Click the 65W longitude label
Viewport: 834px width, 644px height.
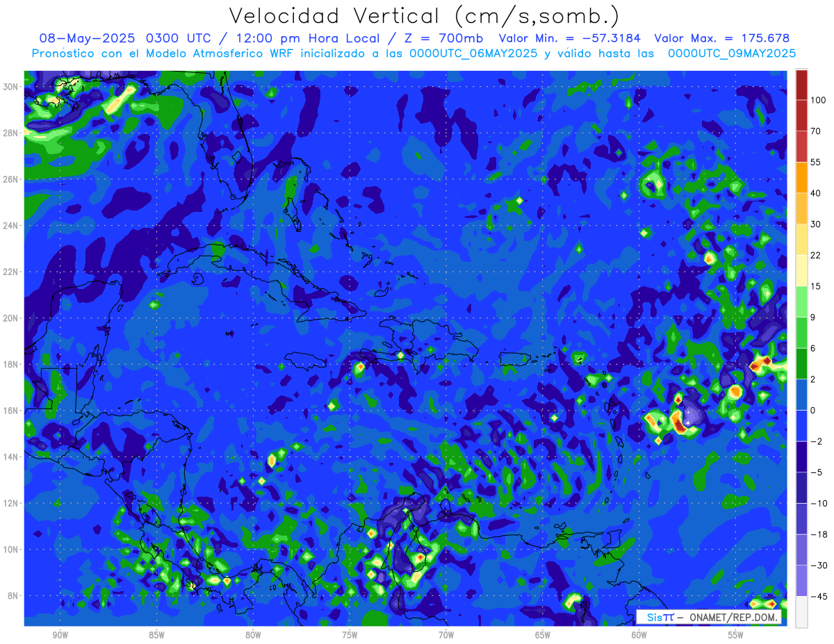tap(543, 635)
